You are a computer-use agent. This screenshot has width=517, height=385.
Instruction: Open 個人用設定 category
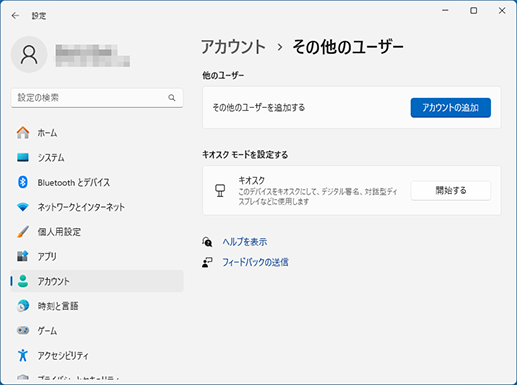click(97, 232)
